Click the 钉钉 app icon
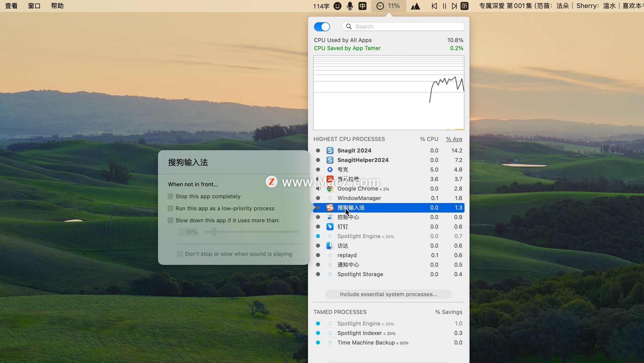 330,227
